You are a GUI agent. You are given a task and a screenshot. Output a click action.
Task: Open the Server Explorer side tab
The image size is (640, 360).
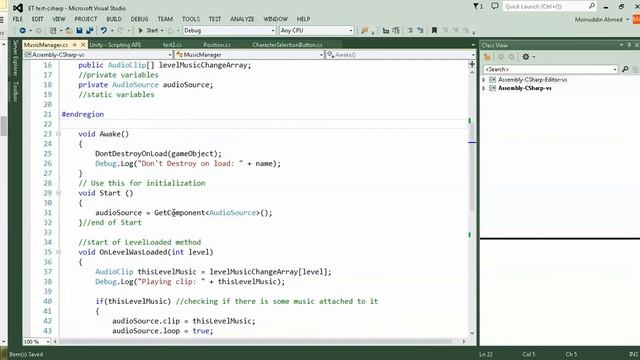tap(15, 58)
